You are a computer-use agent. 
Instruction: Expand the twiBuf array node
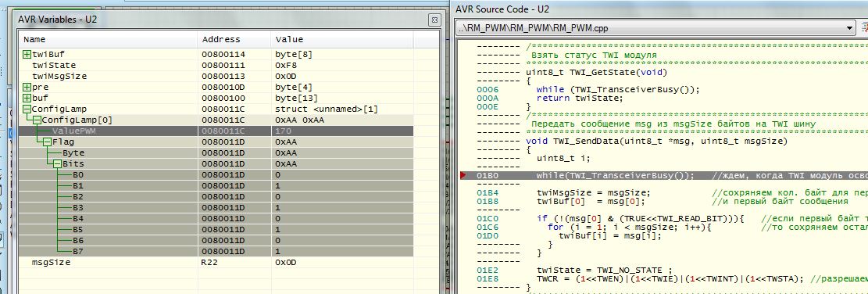pyautogui.click(x=27, y=54)
